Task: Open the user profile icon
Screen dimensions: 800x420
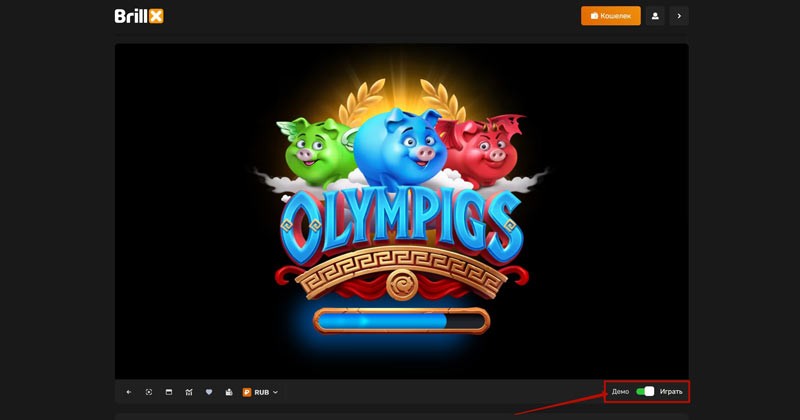Action: click(x=655, y=16)
